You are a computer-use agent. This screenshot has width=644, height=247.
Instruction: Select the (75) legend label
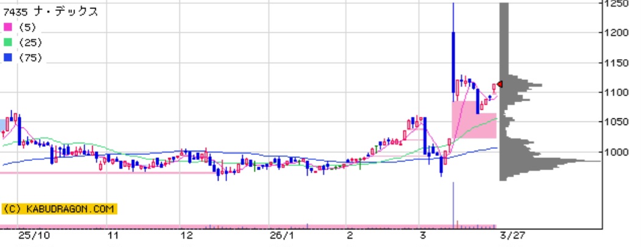click(30, 58)
